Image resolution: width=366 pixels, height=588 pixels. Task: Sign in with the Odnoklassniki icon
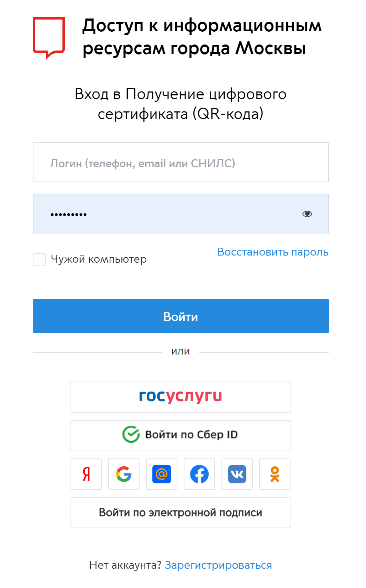[x=275, y=474]
